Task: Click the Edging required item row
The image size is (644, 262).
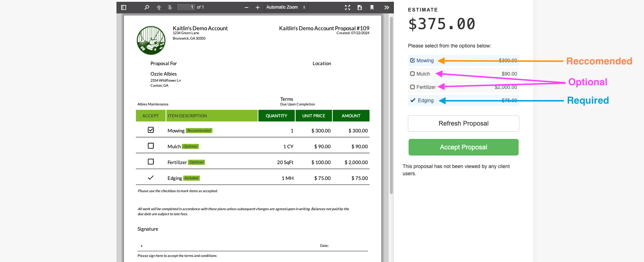Action: point(463,100)
